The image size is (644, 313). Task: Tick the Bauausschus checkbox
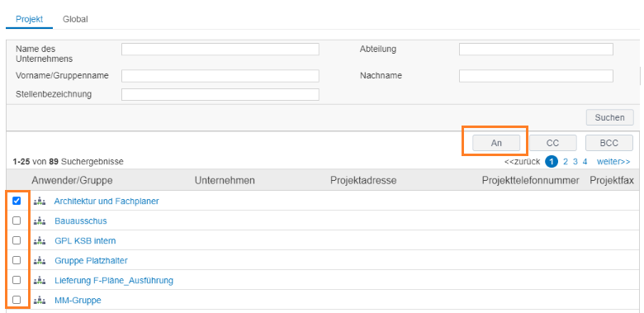point(17,221)
